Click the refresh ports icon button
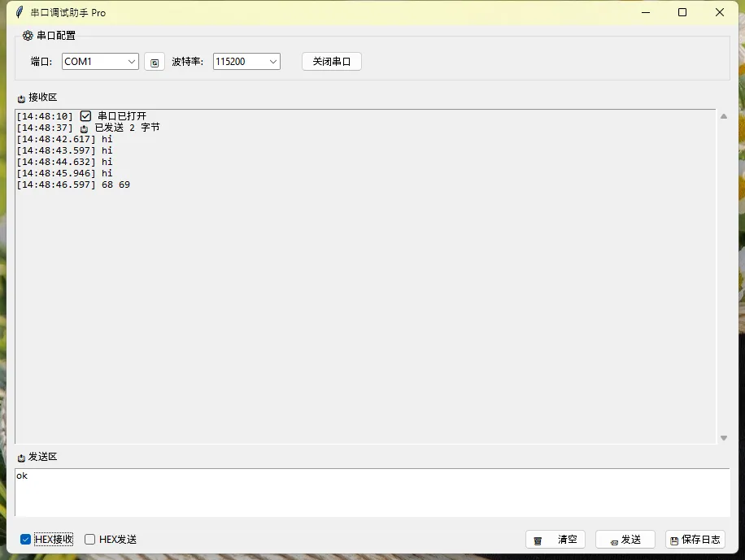Viewport: 745px width, 560px height. 155,62
